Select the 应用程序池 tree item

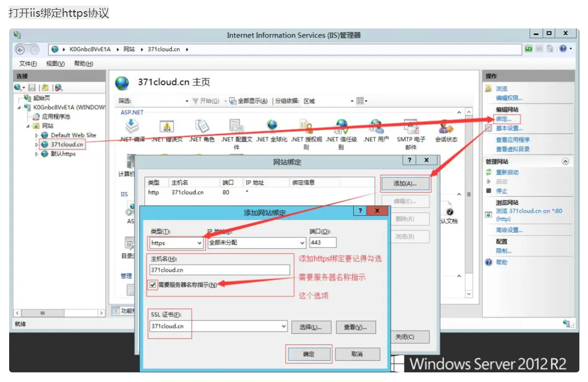56,117
